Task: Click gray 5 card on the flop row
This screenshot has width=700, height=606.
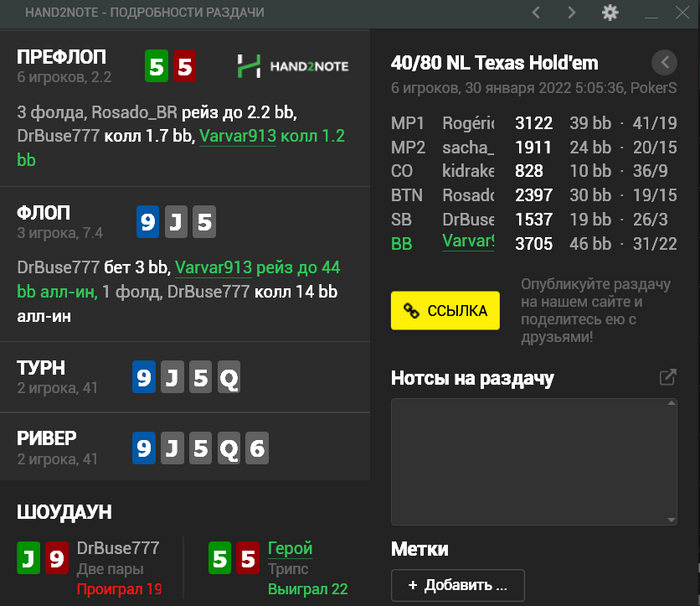Action: (x=204, y=222)
